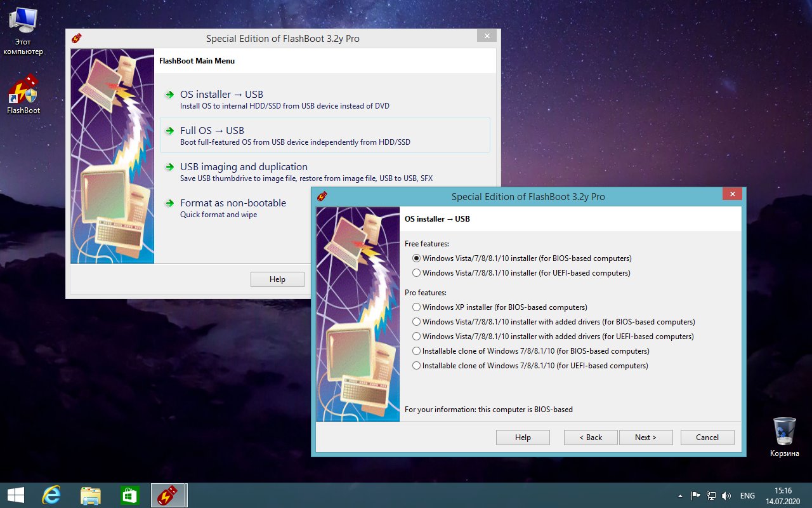Click the Next > button
The height and width of the screenshot is (508, 812).
coord(645,438)
